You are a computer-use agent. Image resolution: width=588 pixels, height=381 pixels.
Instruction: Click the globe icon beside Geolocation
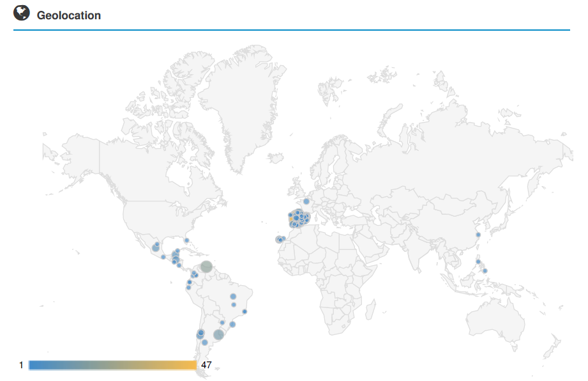tap(22, 13)
